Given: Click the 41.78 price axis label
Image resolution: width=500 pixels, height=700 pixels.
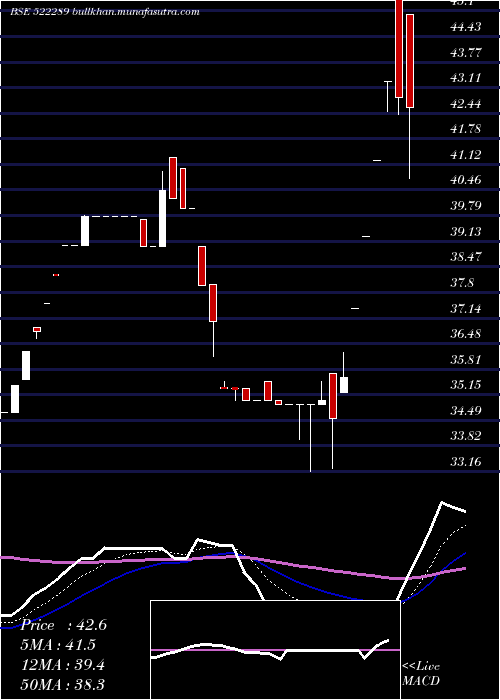Looking at the screenshot, I should pos(466,129).
